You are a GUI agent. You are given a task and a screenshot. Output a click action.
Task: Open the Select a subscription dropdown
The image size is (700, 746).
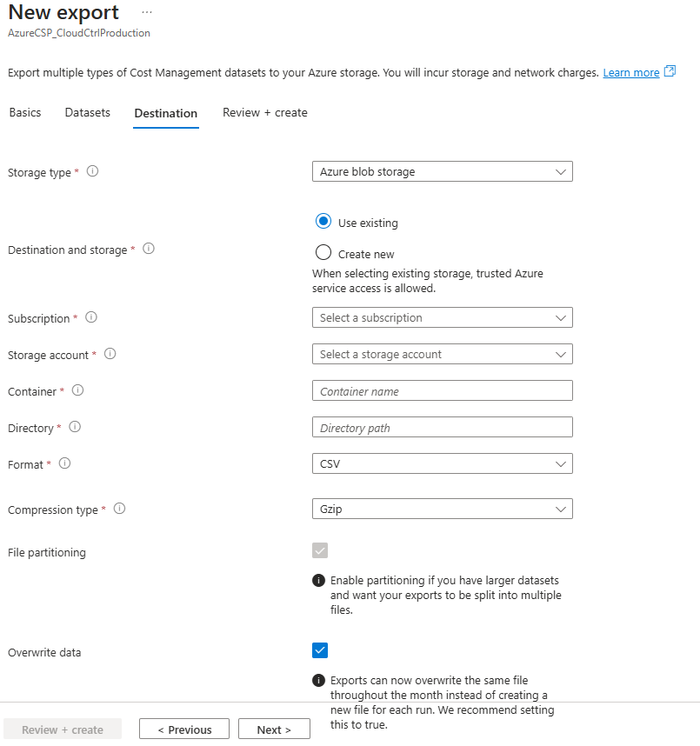(442, 317)
